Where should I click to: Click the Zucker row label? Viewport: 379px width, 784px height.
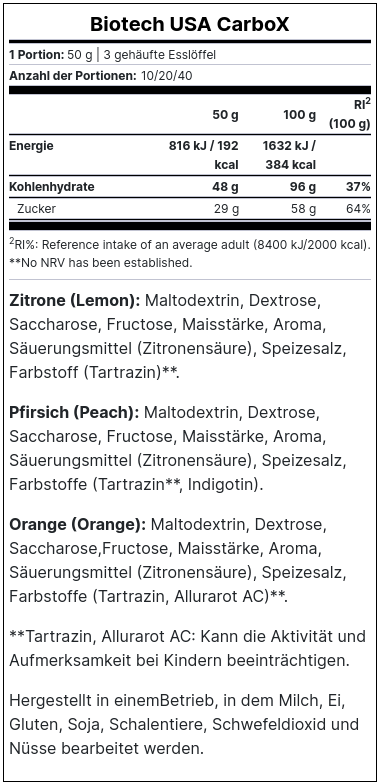[36, 208]
